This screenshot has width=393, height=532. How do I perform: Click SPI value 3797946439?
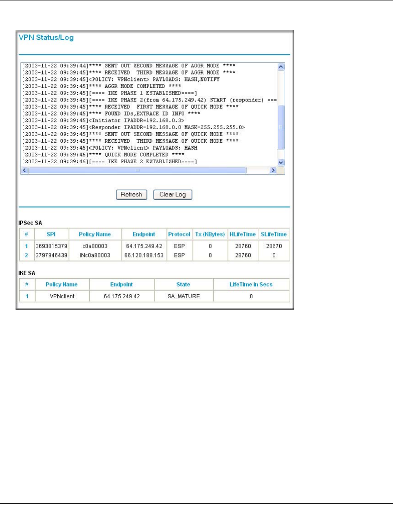51,255
